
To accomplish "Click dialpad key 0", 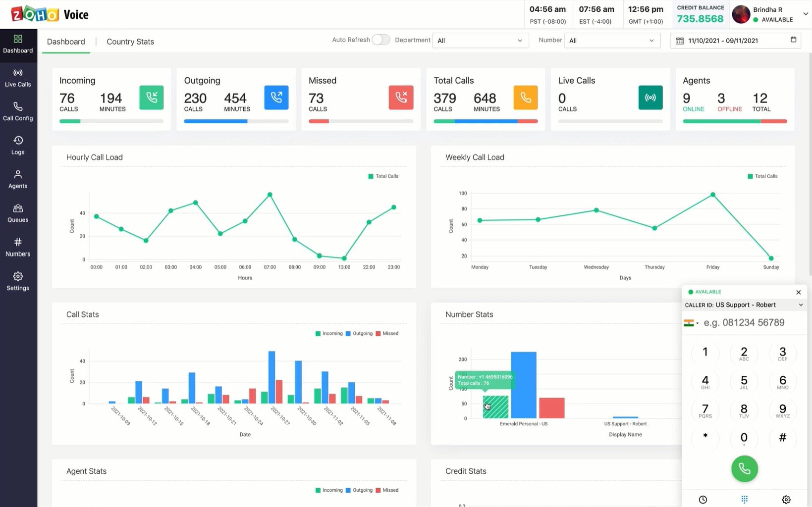I will (744, 438).
